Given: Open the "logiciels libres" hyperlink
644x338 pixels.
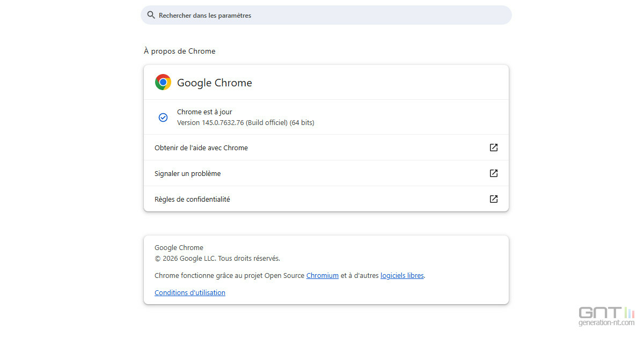Looking at the screenshot, I should (402, 275).
